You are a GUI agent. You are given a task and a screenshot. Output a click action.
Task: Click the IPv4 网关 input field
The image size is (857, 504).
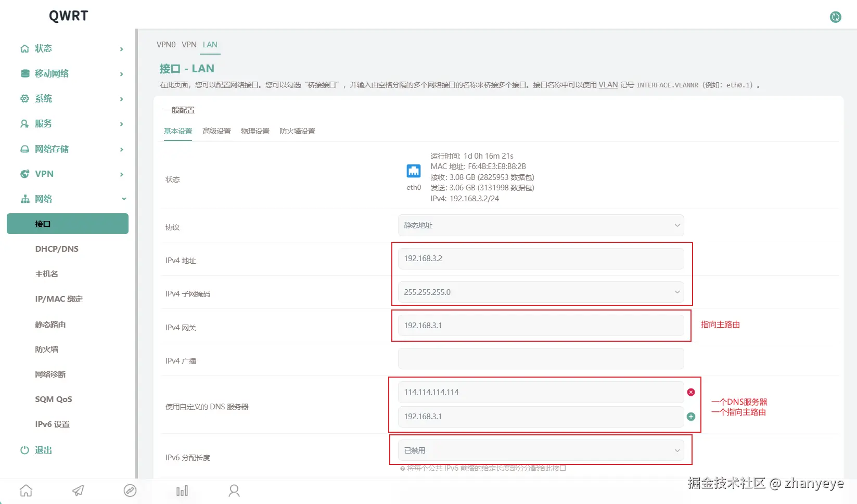(x=541, y=326)
